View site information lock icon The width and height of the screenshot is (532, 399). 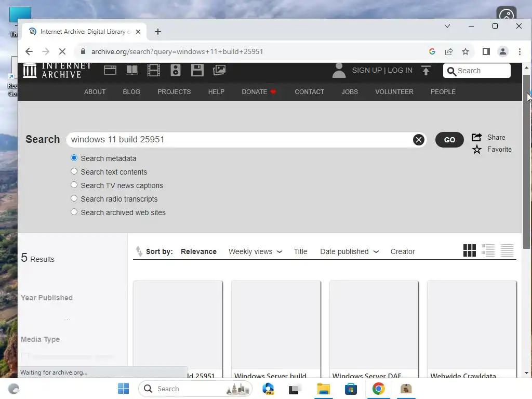point(83,51)
